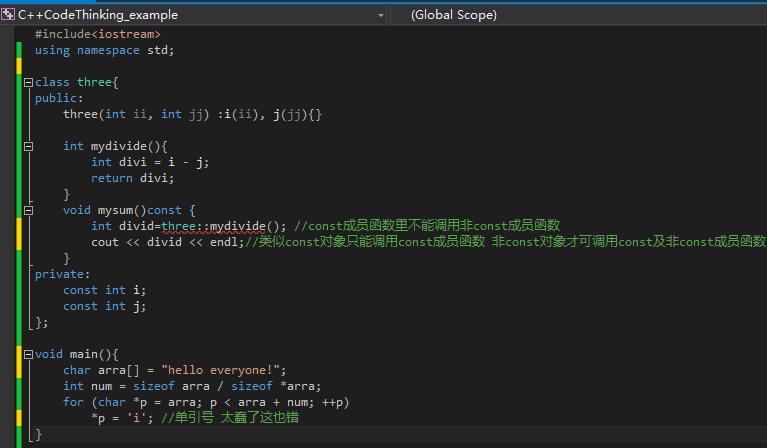Collapse the mydivide() function block
Viewport: 767px width, 448px height.
coord(28,146)
